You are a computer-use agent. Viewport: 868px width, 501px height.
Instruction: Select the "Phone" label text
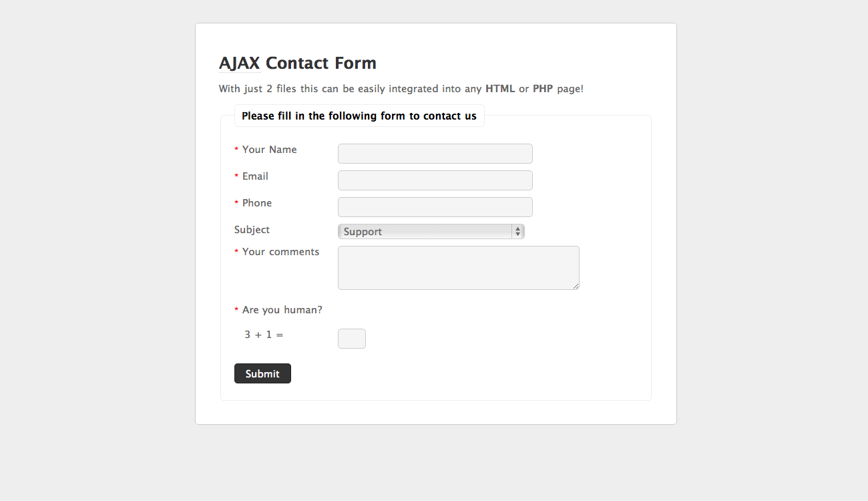pyautogui.click(x=257, y=203)
